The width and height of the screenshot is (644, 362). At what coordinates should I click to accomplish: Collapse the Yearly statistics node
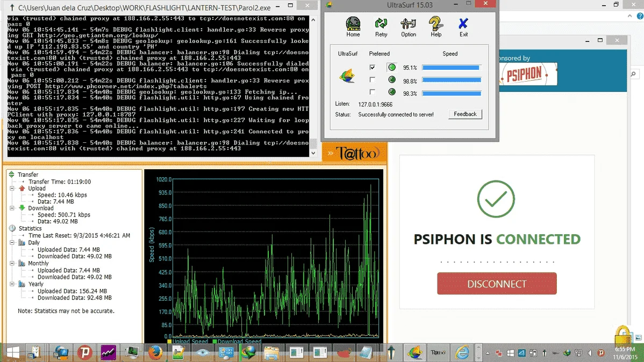[12, 284]
